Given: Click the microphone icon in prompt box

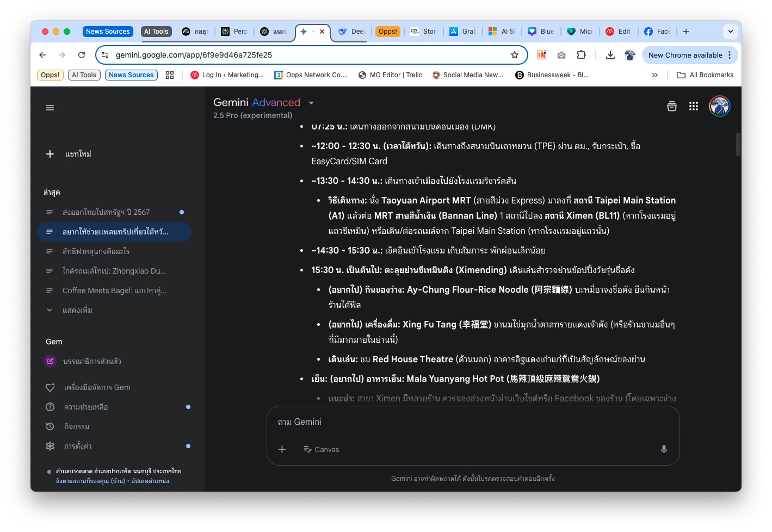Looking at the screenshot, I should (664, 449).
